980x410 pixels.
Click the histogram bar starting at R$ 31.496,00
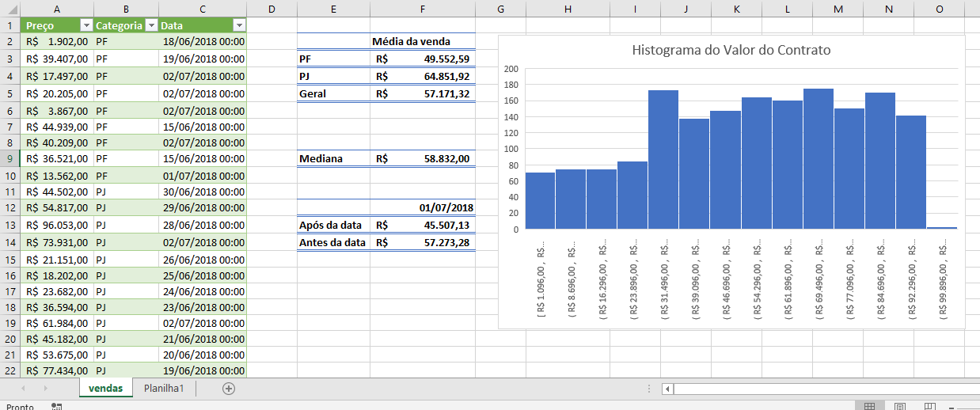(663, 160)
